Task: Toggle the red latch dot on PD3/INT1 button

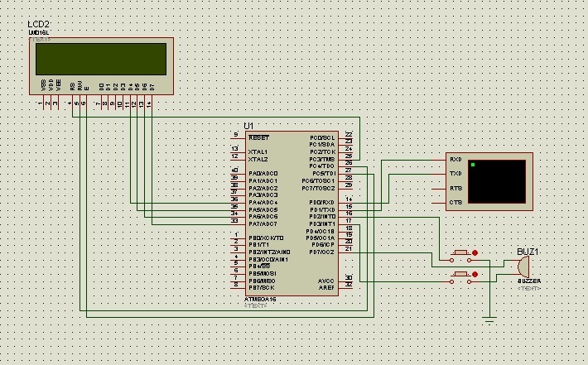Action: pos(475,275)
